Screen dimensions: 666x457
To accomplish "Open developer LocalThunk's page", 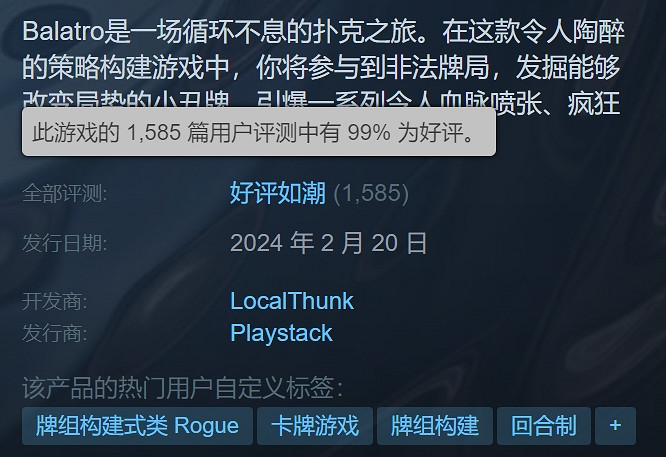I will 291,301.
